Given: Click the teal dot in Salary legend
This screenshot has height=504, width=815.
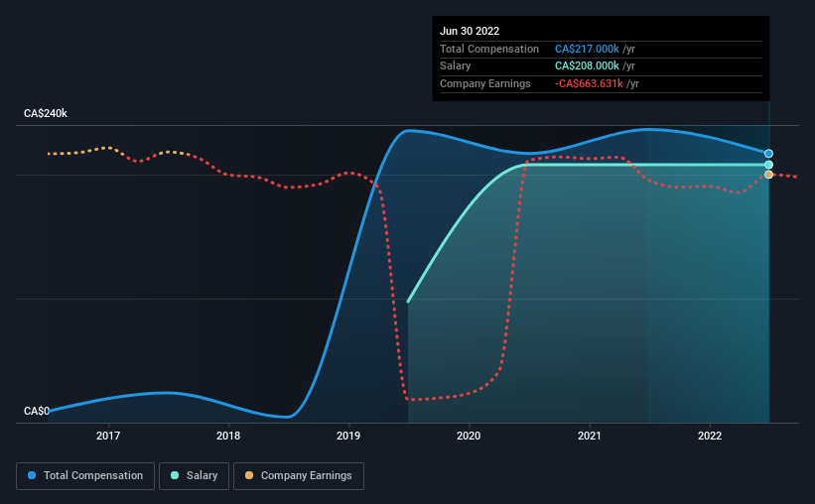Looking at the screenshot, I should 175,475.
